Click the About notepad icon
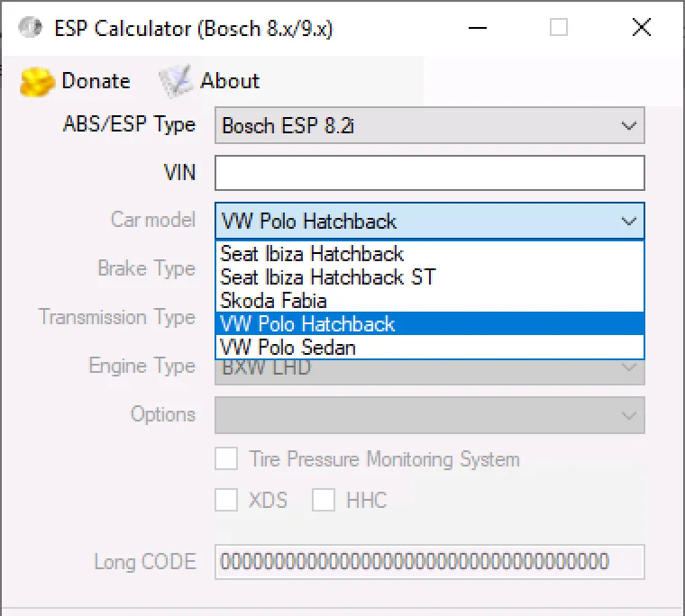The image size is (685, 616). 176,81
